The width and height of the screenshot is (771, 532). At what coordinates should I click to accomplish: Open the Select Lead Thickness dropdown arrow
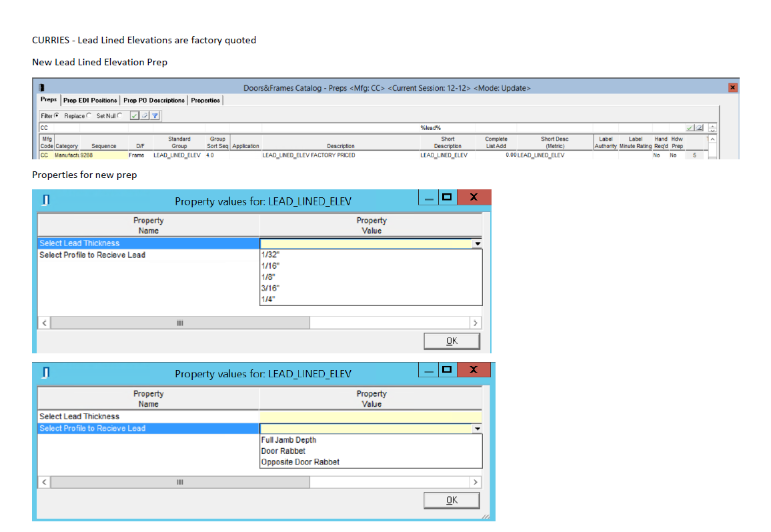point(476,244)
